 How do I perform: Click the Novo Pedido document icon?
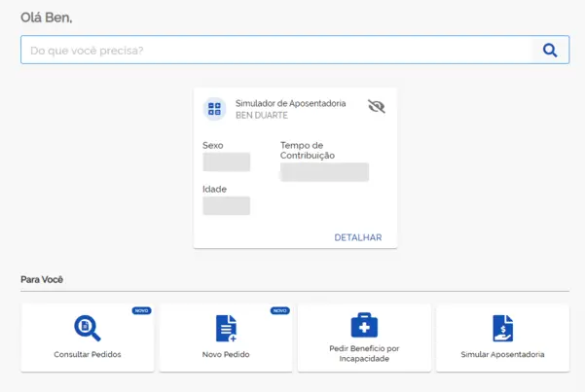tap(226, 328)
